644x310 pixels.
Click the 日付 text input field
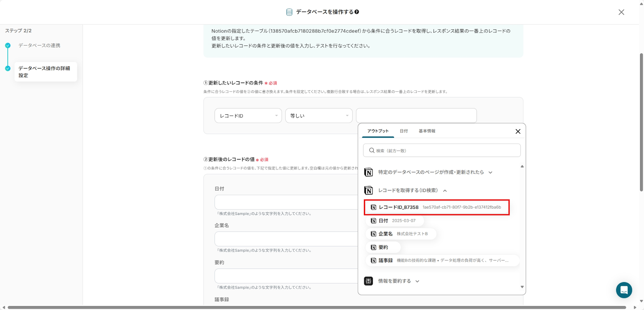(286, 202)
